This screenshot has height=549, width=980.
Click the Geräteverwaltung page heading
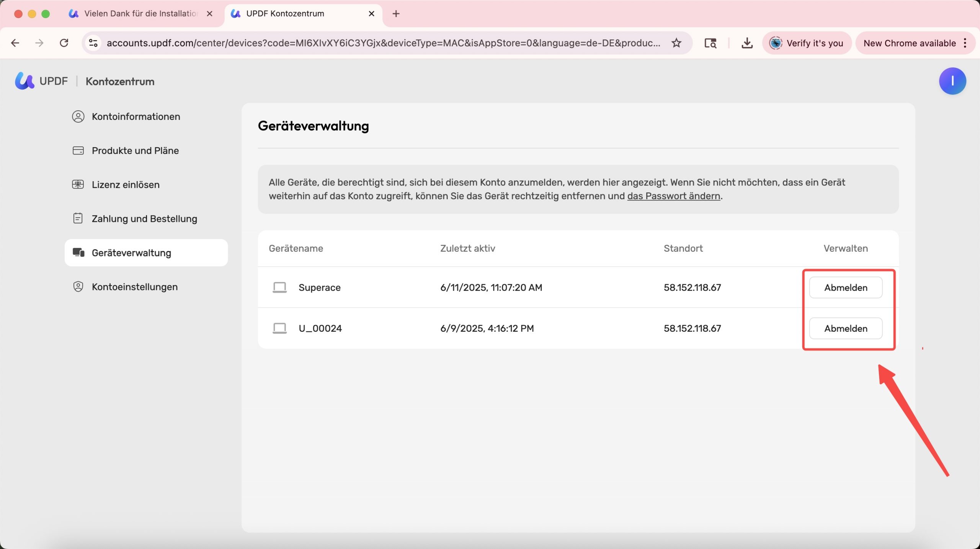tap(313, 126)
